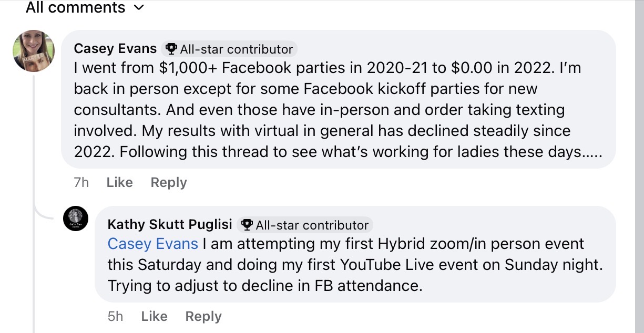Click the chevron beside All comments
Image resolution: width=644 pixels, height=333 pixels.
139,8
